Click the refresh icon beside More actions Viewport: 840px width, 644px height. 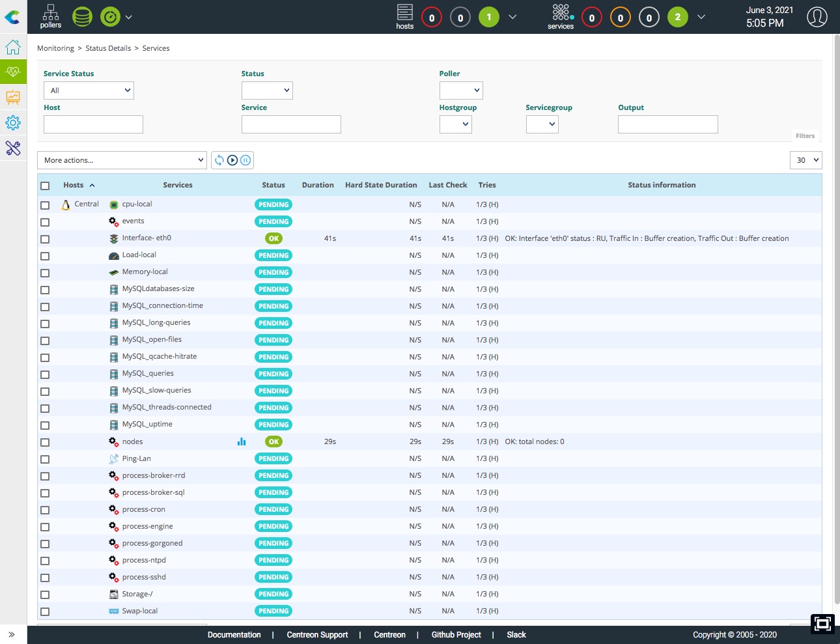coord(219,160)
